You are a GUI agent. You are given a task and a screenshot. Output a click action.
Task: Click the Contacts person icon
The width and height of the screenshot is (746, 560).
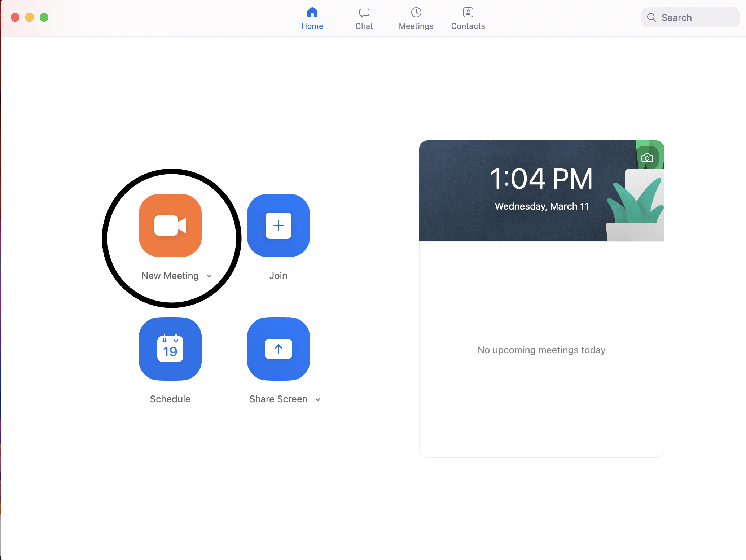(x=468, y=13)
